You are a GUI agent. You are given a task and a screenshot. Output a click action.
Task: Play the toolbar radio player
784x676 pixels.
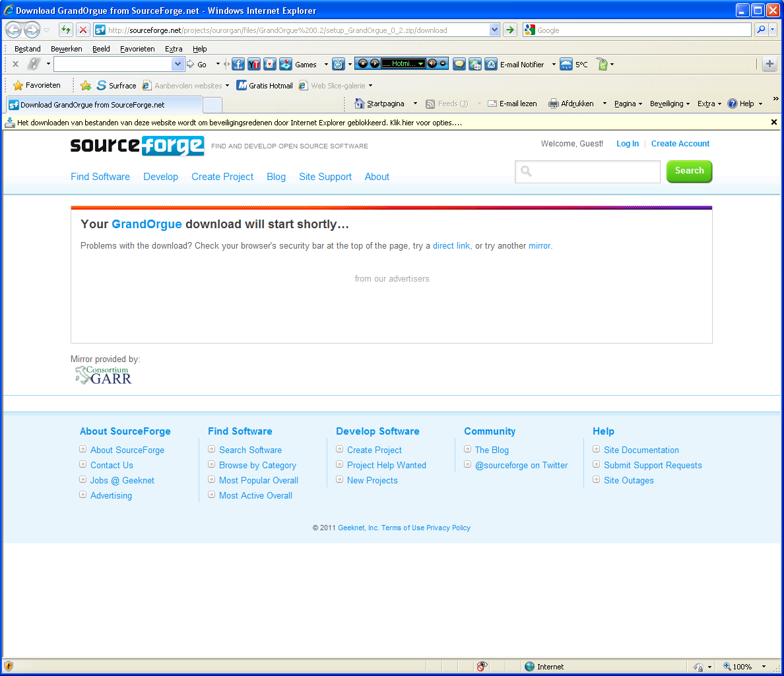pos(374,63)
